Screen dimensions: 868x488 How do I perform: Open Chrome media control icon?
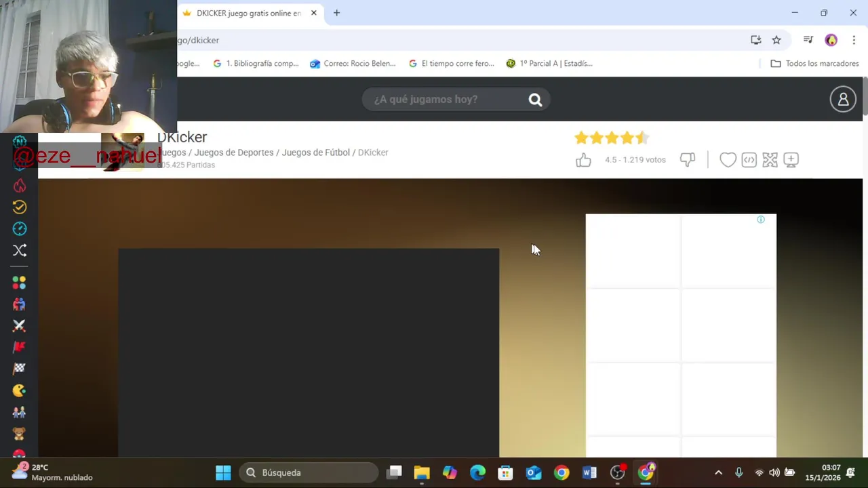[x=808, y=40]
